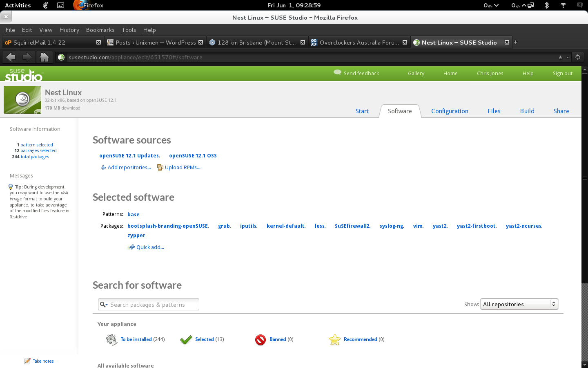Switch to the Configuration tab
Image resolution: width=588 pixels, height=368 pixels.
coord(450,111)
